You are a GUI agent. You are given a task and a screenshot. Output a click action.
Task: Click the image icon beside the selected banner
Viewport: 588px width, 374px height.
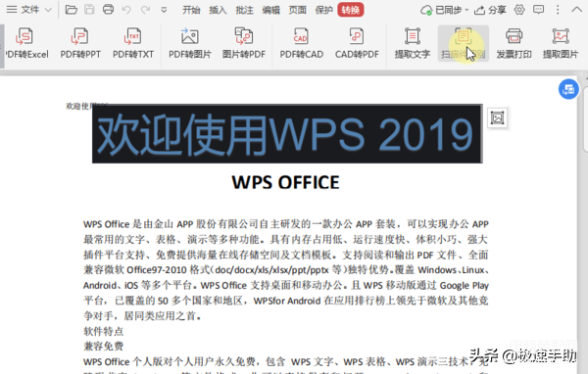pyautogui.click(x=497, y=118)
